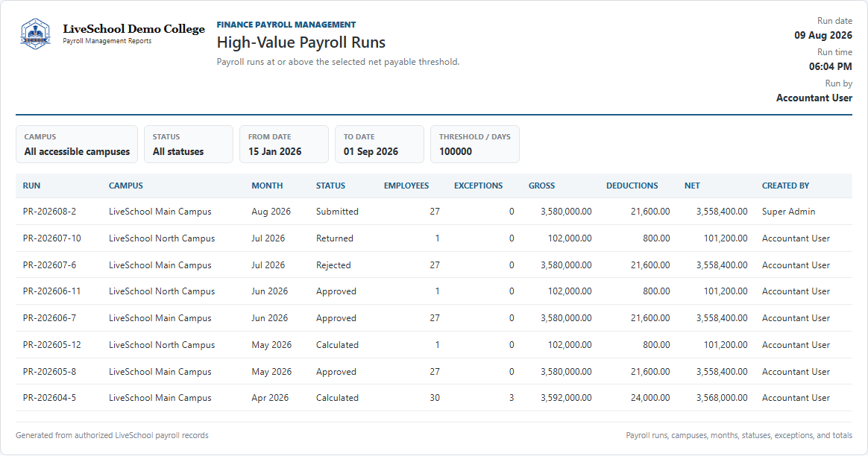The image size is (868, 456).
Task: Click the Rejected status of PR-202607-6
Action: [x=333, y=265]
